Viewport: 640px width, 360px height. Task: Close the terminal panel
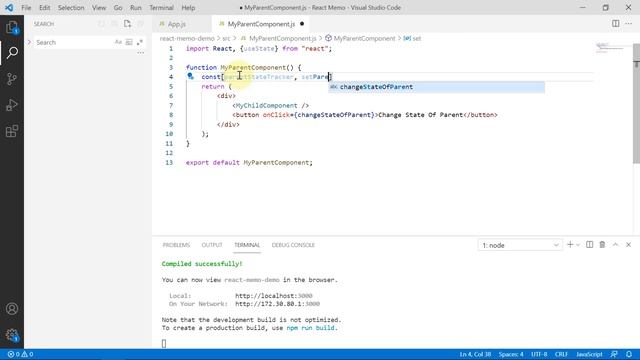[x=629, y=244]
